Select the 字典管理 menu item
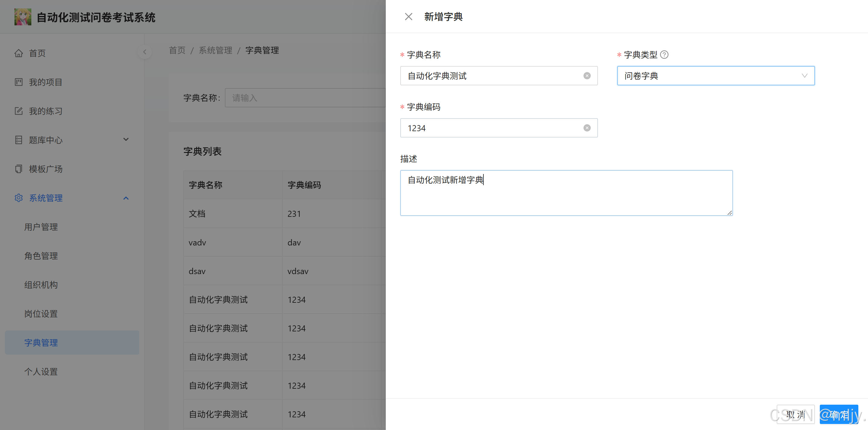This screenshot has height=430, width=868. (41, 343)
